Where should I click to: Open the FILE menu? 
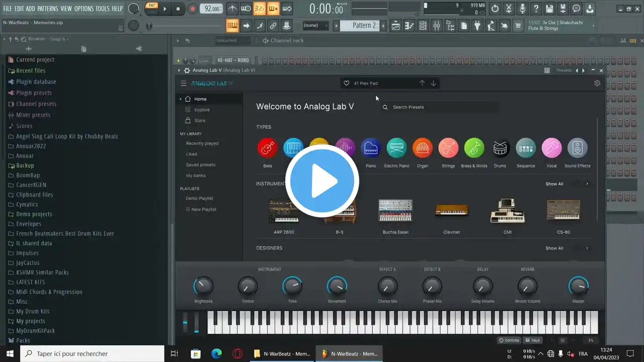pos(8,9)
